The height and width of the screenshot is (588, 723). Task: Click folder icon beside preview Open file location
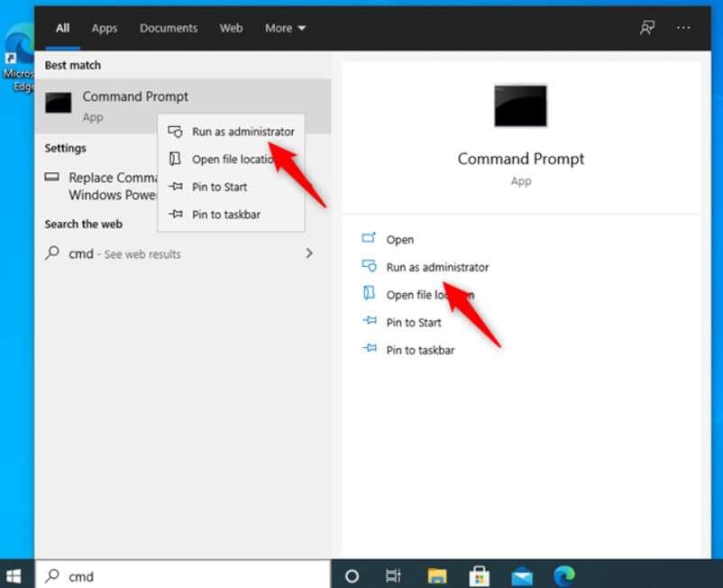[370, 292]
